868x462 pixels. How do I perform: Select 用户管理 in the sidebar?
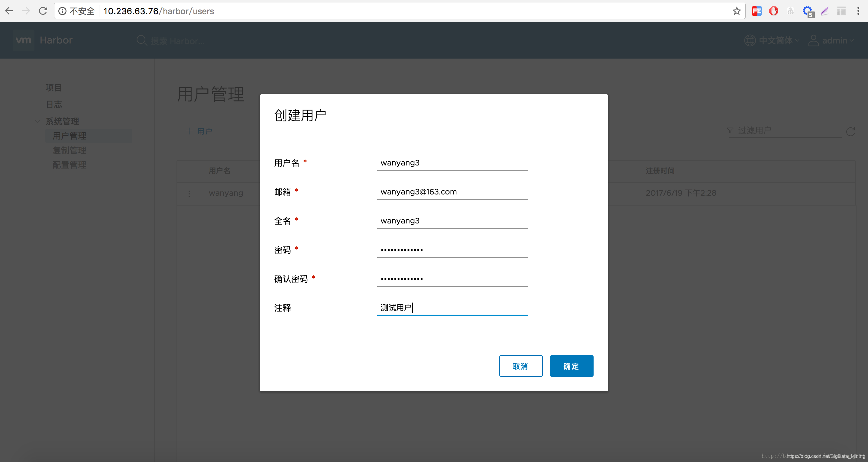pyautogui.click(x=89, y=136)
